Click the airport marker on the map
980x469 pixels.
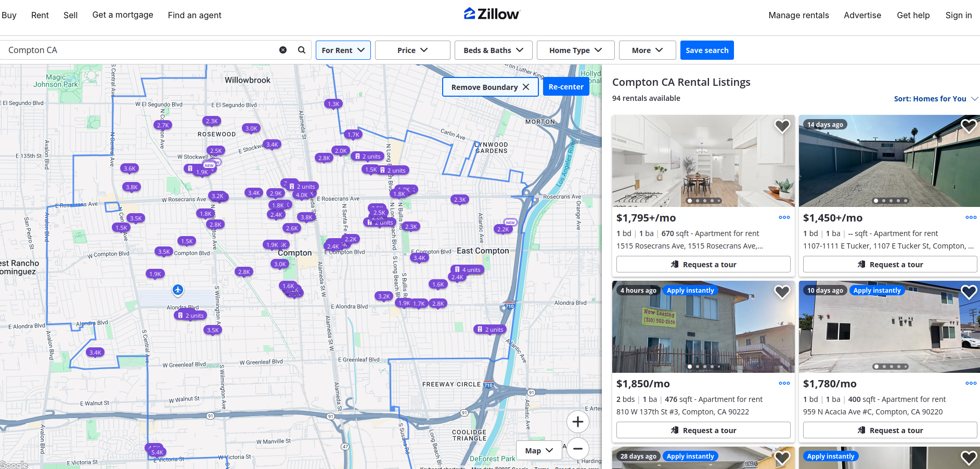pyautogui.click(x=178, y=290)
